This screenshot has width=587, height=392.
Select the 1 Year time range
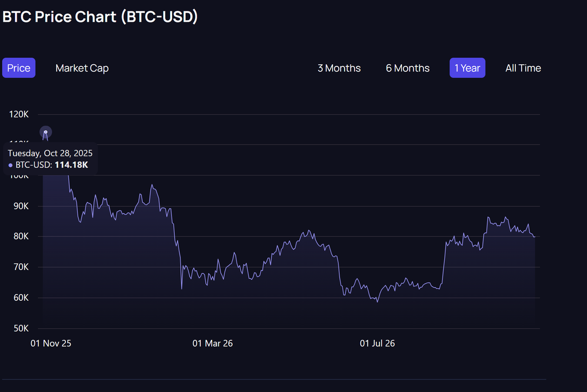point(467,68)
